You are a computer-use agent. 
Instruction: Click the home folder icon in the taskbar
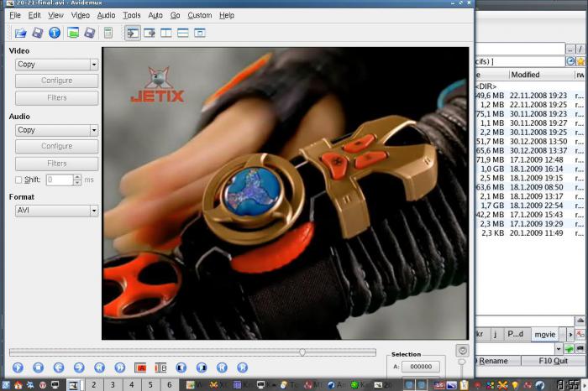point(18,385)
